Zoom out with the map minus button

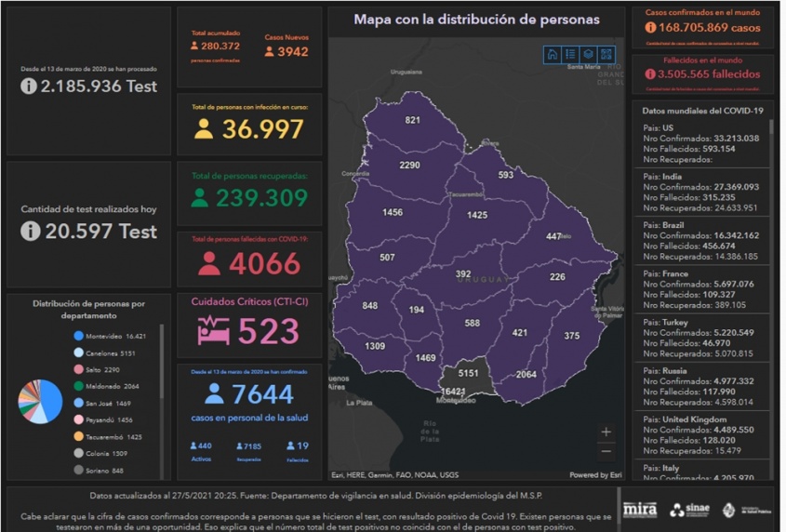tap(606, 452)
